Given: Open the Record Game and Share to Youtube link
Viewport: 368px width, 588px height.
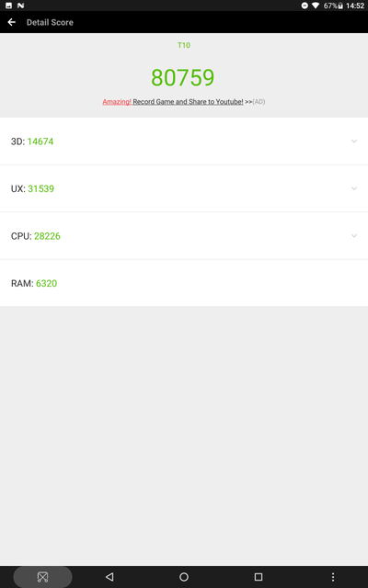Looking at the screenshot, I should (188, 102).
